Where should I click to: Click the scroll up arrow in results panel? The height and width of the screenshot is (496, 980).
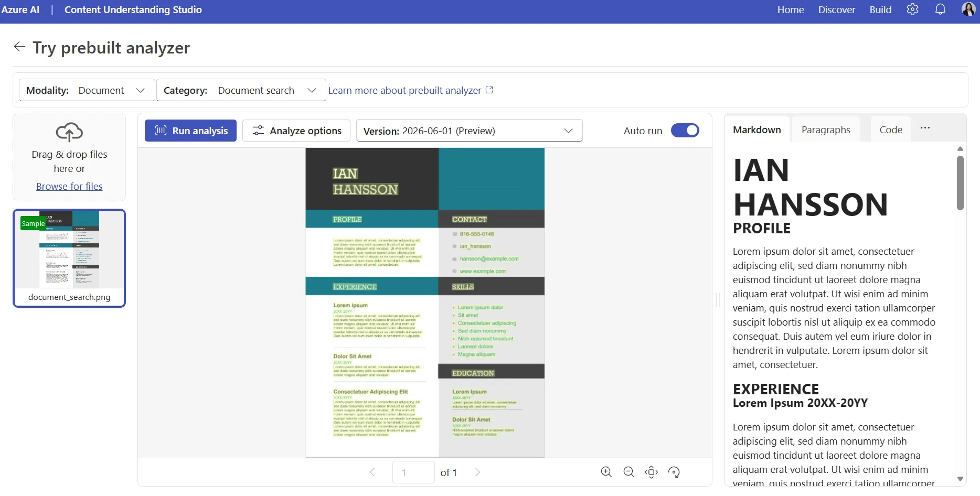pos(960,149)
